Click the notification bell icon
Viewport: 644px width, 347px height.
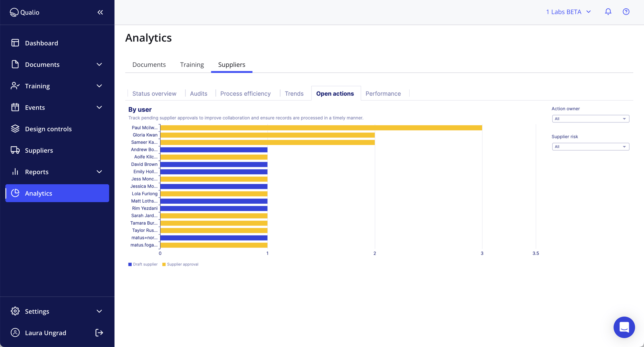(608, 12)
